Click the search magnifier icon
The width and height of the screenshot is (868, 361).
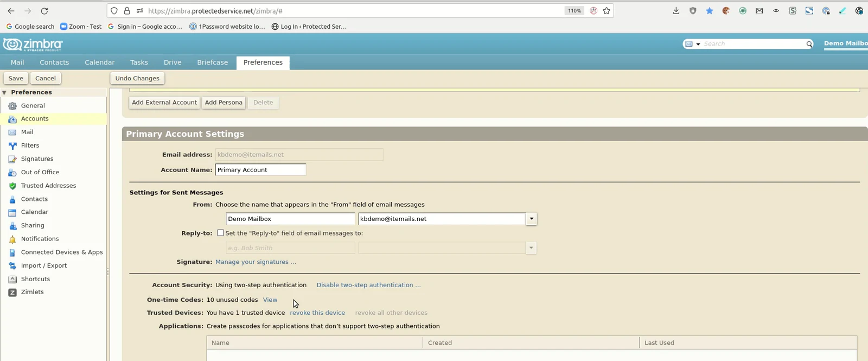point(809,44)
